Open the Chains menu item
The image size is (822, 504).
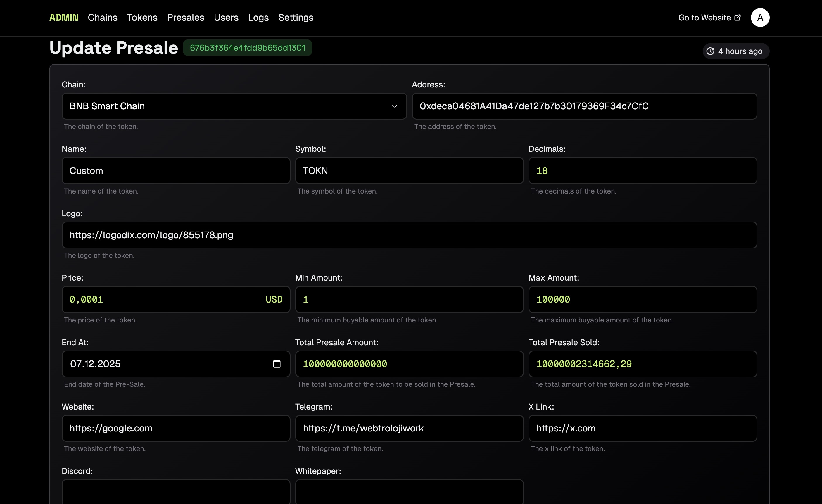pyautogui.click(x=102, y=17)
